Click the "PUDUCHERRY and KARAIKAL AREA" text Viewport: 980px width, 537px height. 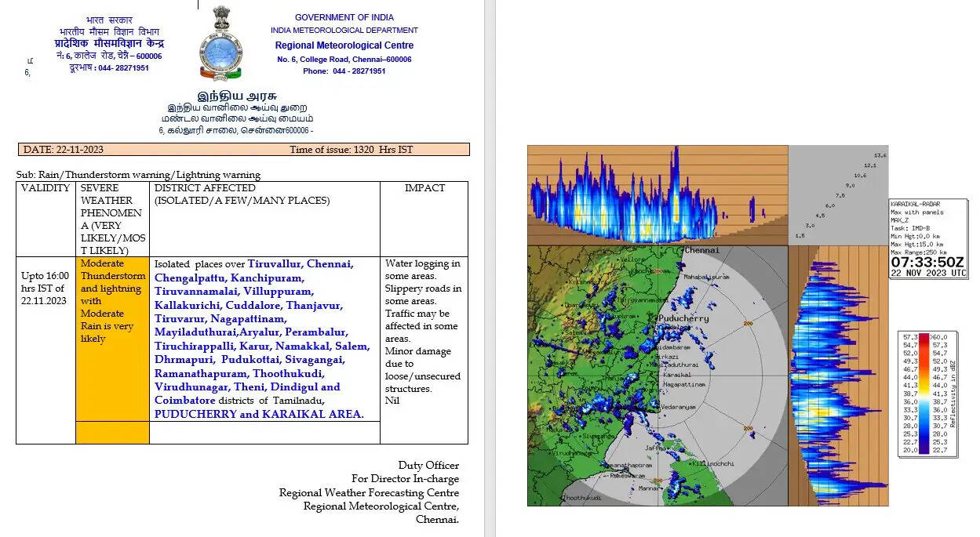259,414
